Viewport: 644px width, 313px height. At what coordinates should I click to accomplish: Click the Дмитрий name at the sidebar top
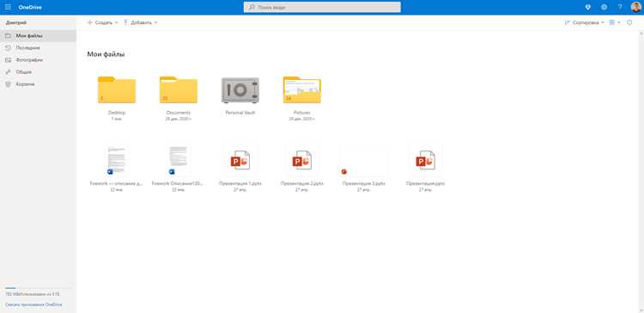[x=16, y=22]
